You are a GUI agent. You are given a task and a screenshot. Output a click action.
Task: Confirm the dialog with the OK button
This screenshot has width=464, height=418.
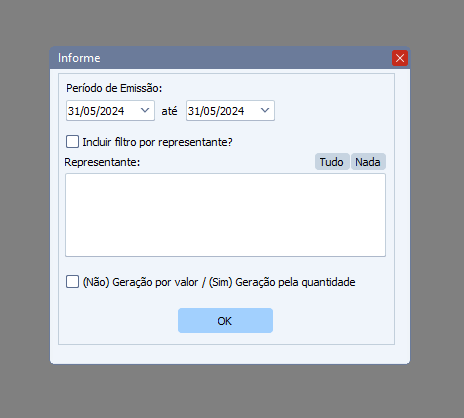225,320
